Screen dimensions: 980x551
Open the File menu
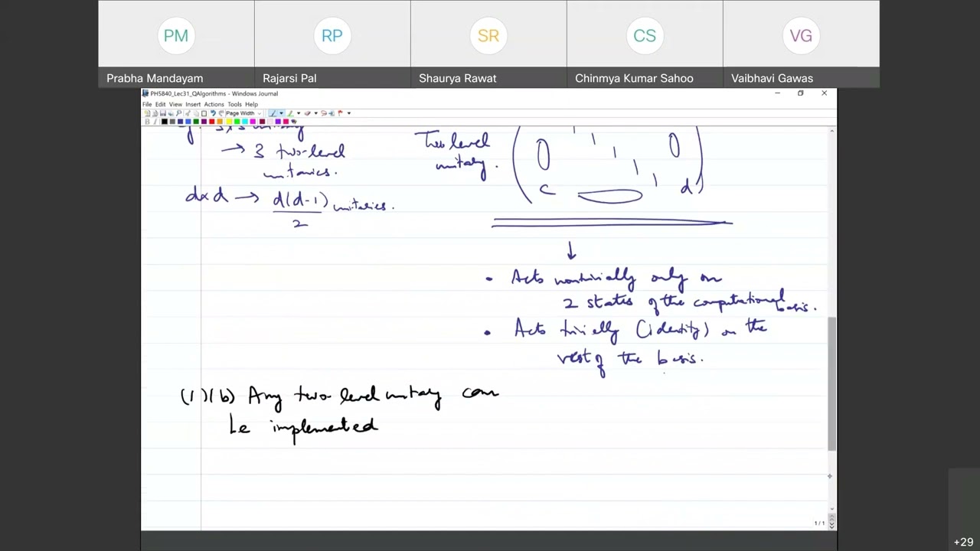point(147,104)
